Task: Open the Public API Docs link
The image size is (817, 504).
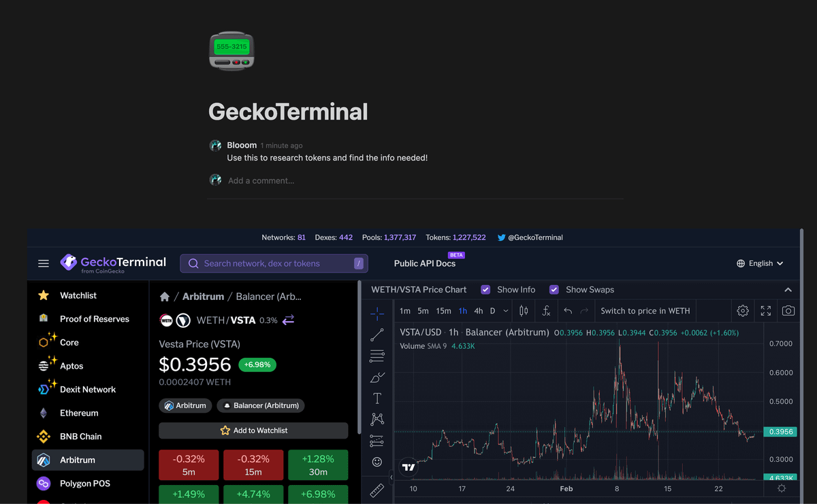Action: 424,263
